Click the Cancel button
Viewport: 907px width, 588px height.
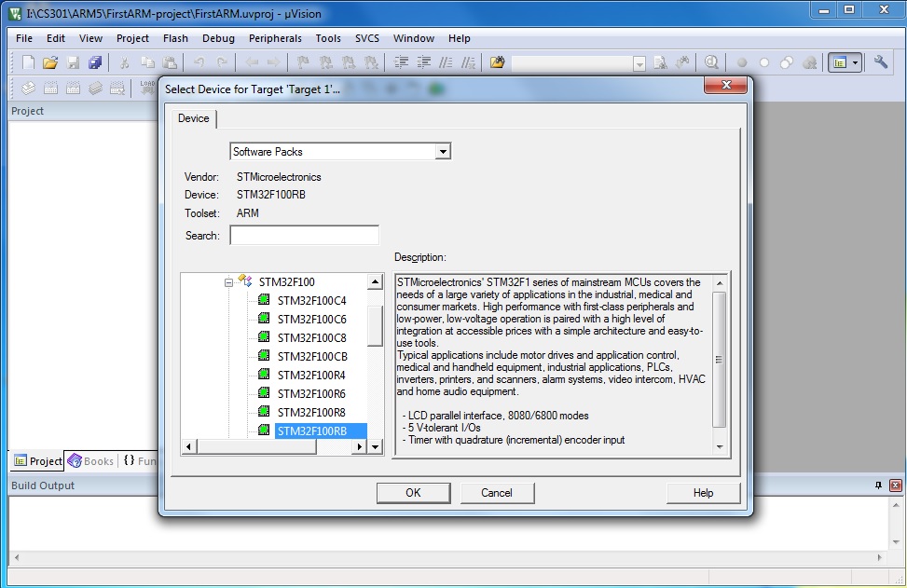(x=496, y=493)
